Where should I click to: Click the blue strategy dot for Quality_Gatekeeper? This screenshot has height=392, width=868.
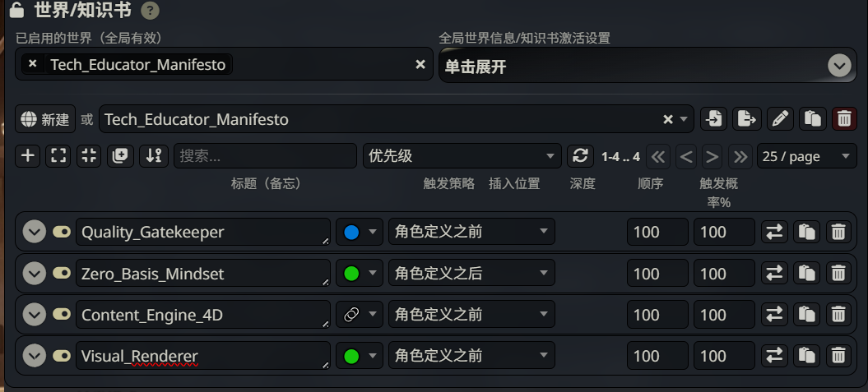click(x=351, y=233)
